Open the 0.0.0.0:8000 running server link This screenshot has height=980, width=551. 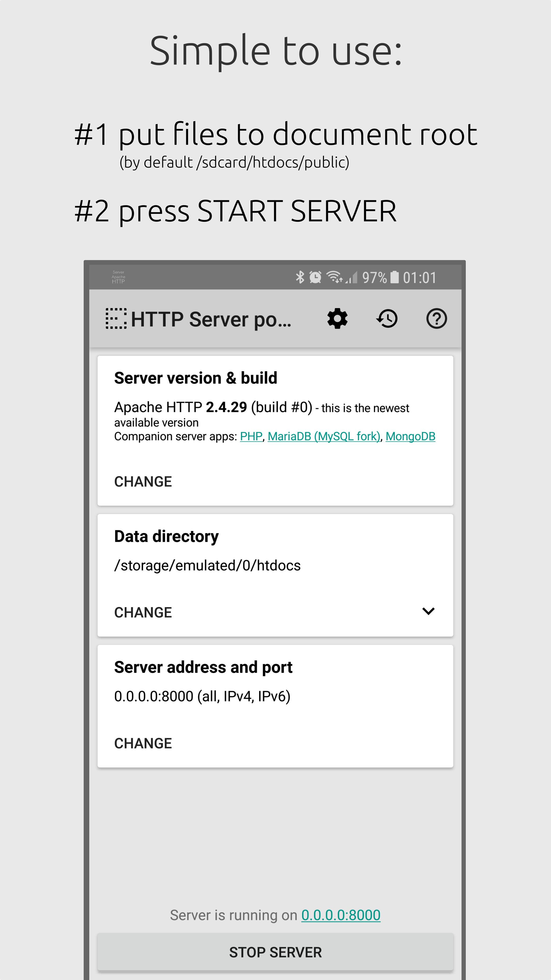(x=341, y=915)
